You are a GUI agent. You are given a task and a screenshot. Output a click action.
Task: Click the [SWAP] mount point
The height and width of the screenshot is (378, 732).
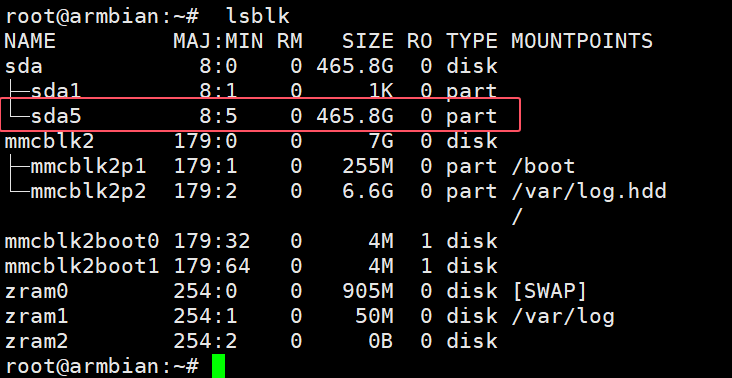[549, 292]
